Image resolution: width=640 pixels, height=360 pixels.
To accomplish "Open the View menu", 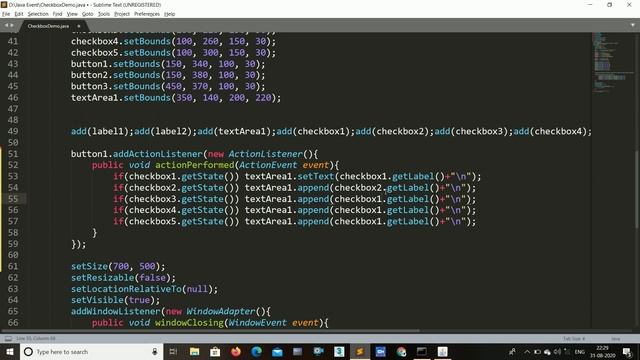I will tap(72, 14).
